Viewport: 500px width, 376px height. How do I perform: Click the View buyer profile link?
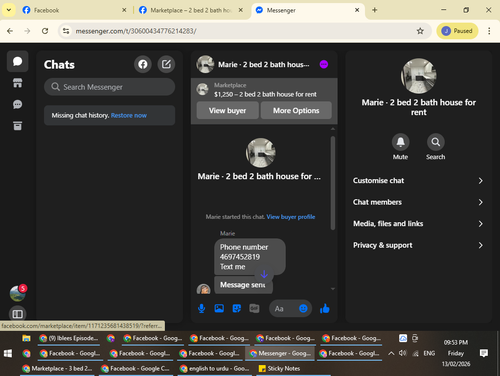point(291,217)
